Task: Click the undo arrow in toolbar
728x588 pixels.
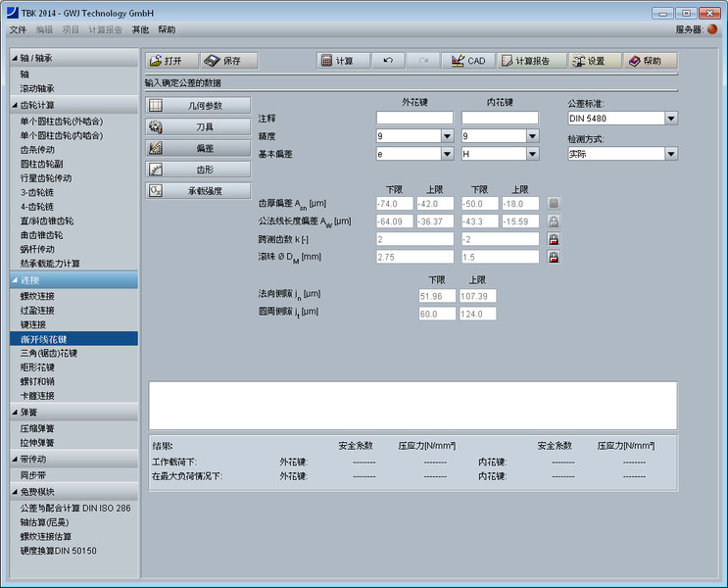Action: (387, 61)
